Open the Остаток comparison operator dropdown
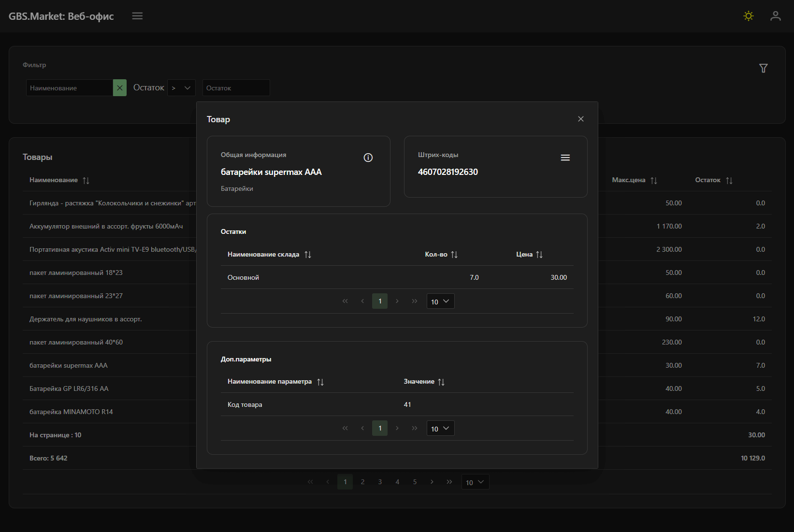Screen dimensions: 794x532 181,88
